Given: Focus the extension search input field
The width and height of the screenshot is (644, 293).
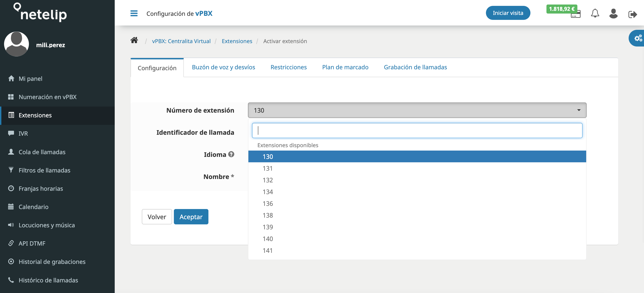Looking at the screenshot, I should 417,130.
